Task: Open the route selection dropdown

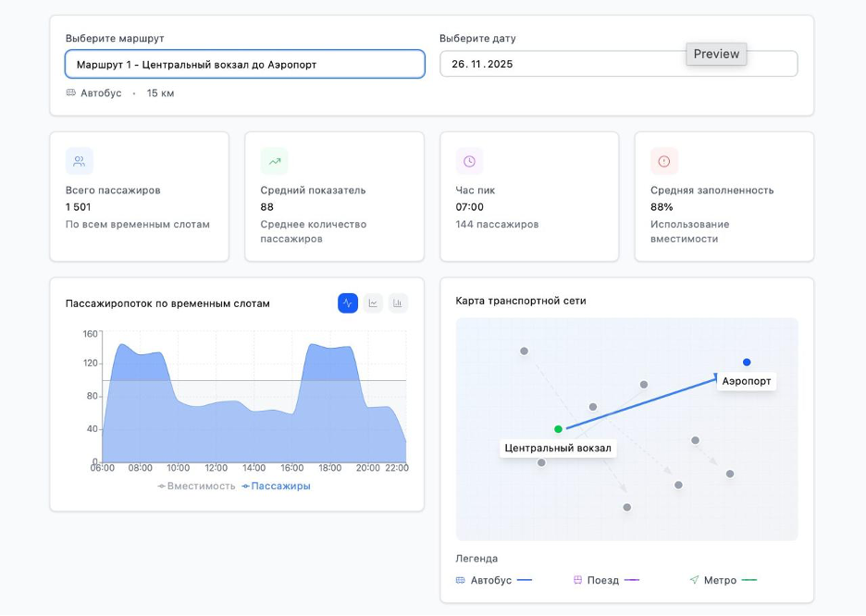Action: click(245, 64)
